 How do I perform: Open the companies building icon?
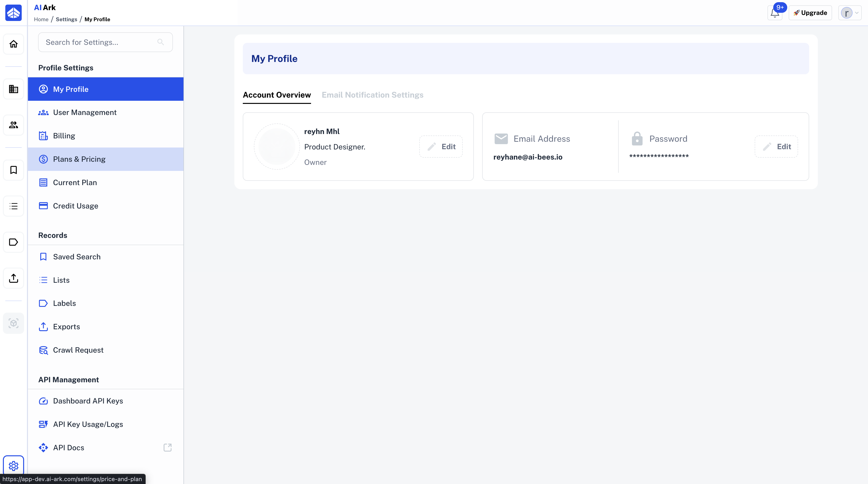(14, 89)
